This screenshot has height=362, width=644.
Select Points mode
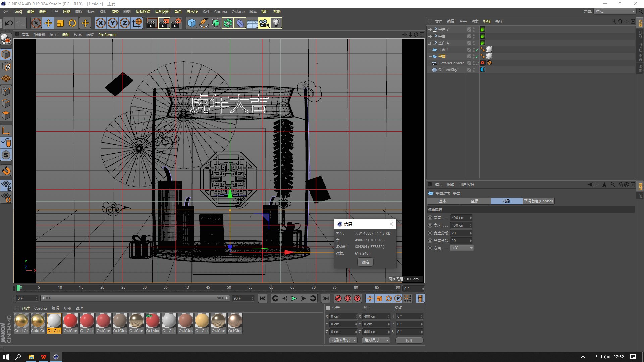[x=6, y=91]
